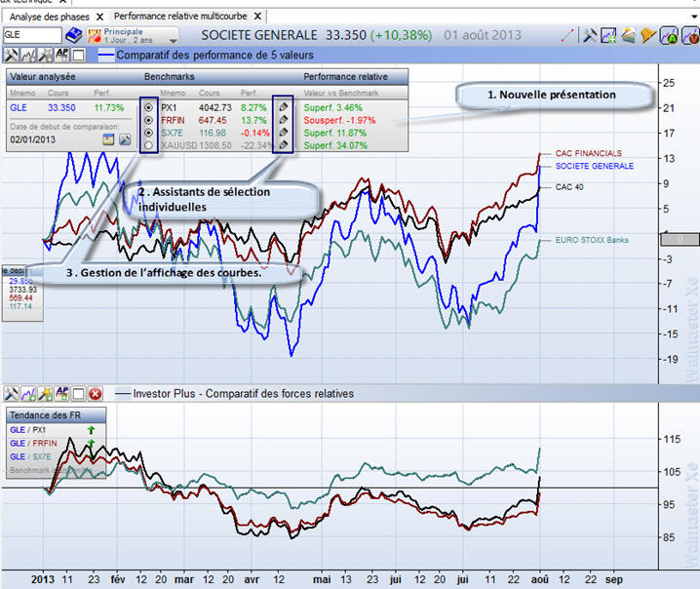The width and height of the screenshot is (700, 589).
Task: Click add chart icon with plus
Action: (x=608, y=35)
